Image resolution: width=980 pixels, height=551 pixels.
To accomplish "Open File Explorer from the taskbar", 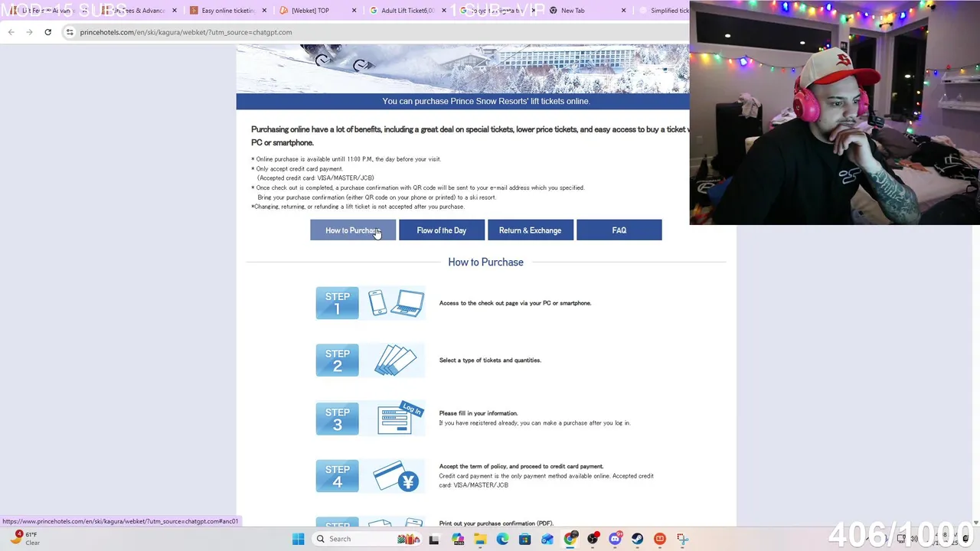I will pos(480,539).
